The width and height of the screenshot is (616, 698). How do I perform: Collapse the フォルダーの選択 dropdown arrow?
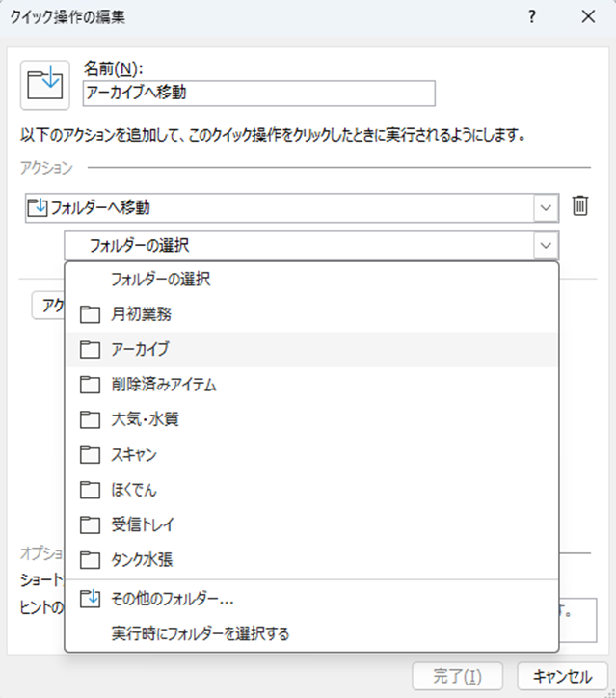[547, 246]
